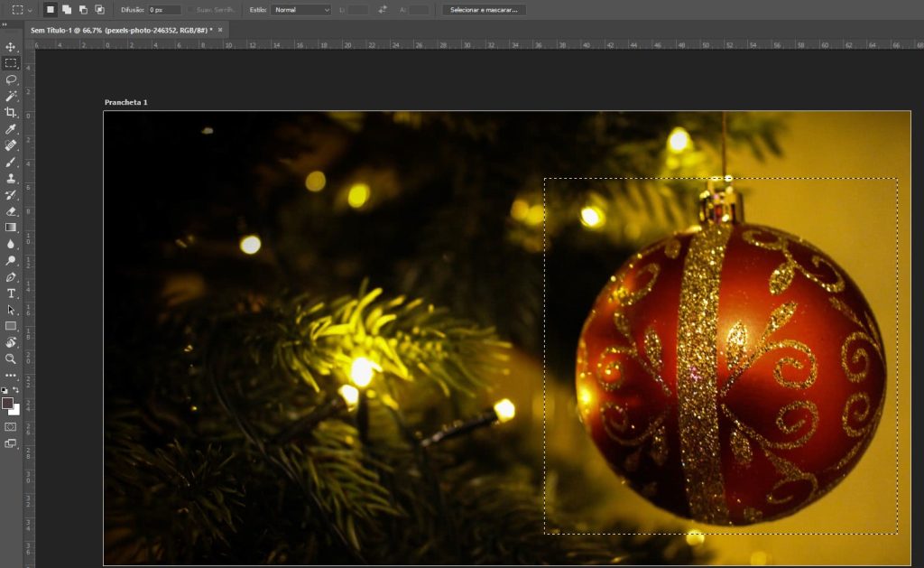Open the Estilo dropdown set to Normal
This screenshot has width=924, height=568.
tap(300, 9)
